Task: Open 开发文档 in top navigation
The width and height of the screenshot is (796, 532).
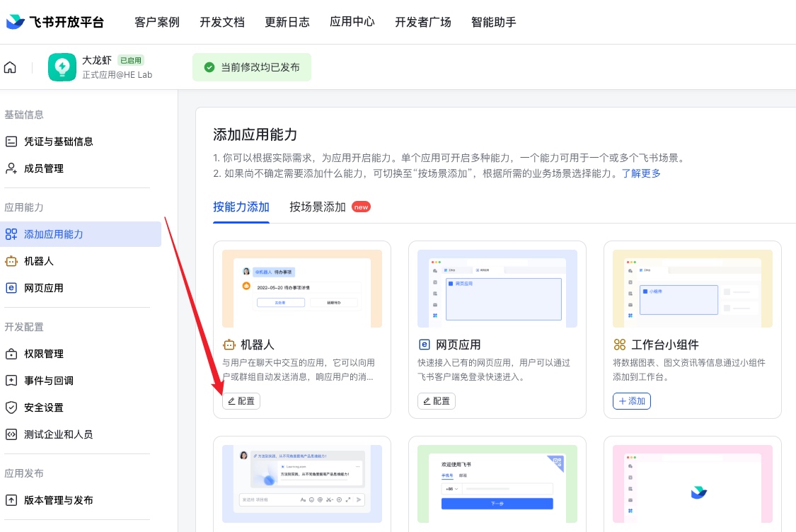Action: point(222,22)
